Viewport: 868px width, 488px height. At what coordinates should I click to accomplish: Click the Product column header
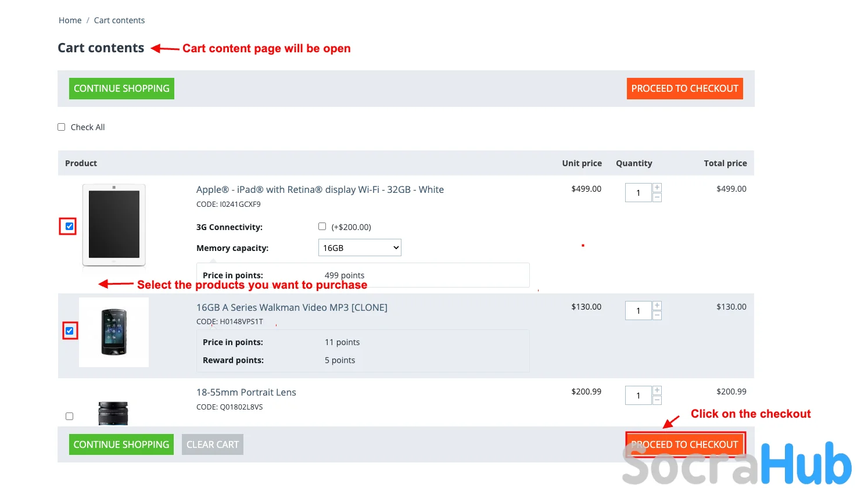(x=81, y=163)
